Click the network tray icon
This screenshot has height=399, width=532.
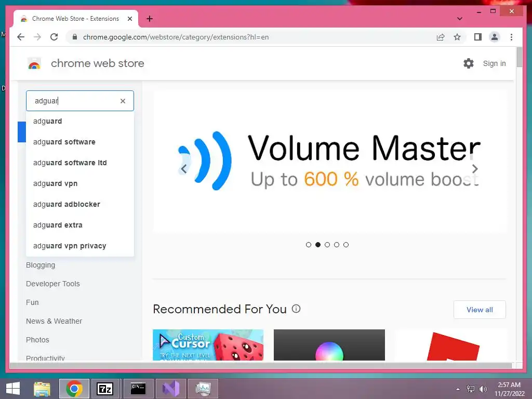[471, 389]
